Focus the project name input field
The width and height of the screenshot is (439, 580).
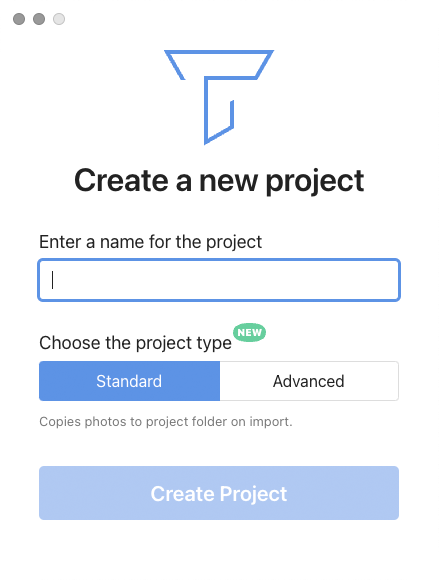219,280
